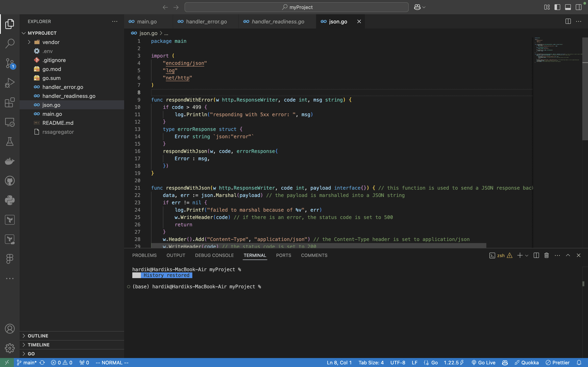Open the Search view in activity bar
588x367 pixels.
(10, 43)
